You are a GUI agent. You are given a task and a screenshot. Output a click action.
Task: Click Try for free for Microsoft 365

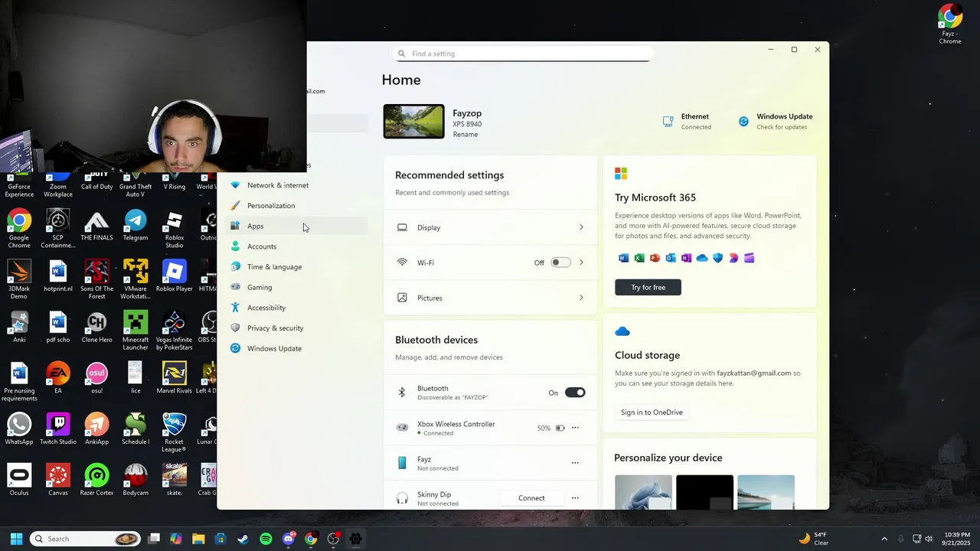648,287
